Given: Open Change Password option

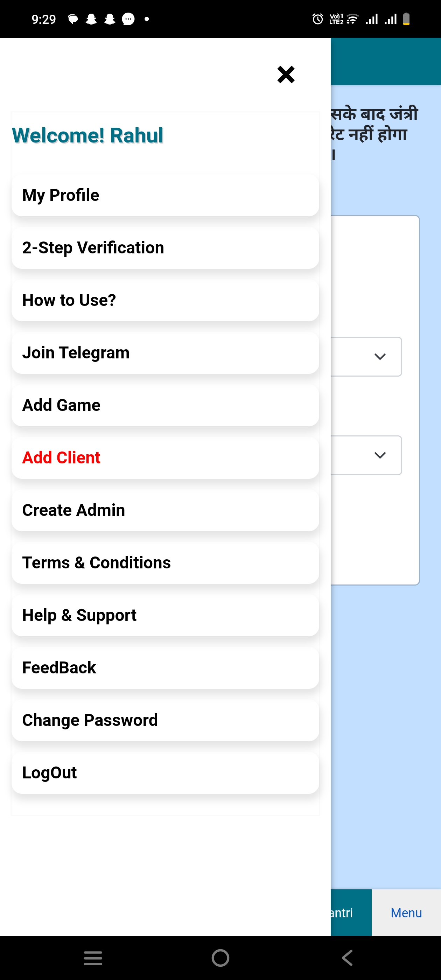Looking at the screenshot, I should coord(165,720).
